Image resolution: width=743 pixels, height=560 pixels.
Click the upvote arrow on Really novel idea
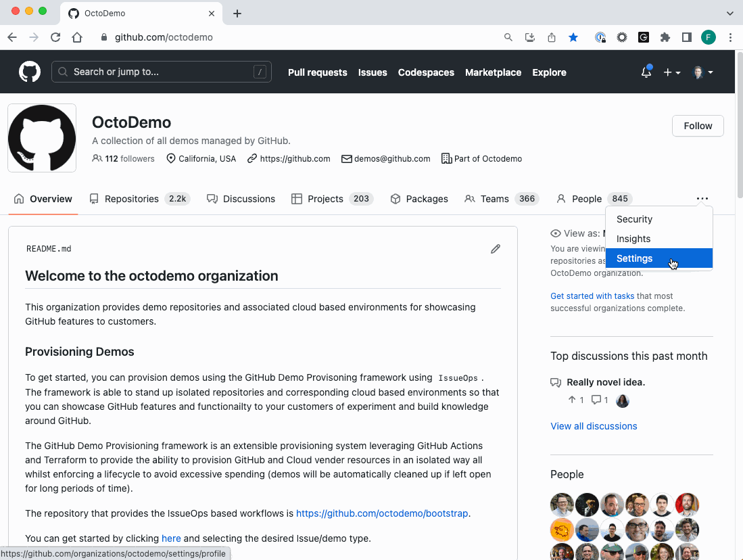click(x=572, y=399)
